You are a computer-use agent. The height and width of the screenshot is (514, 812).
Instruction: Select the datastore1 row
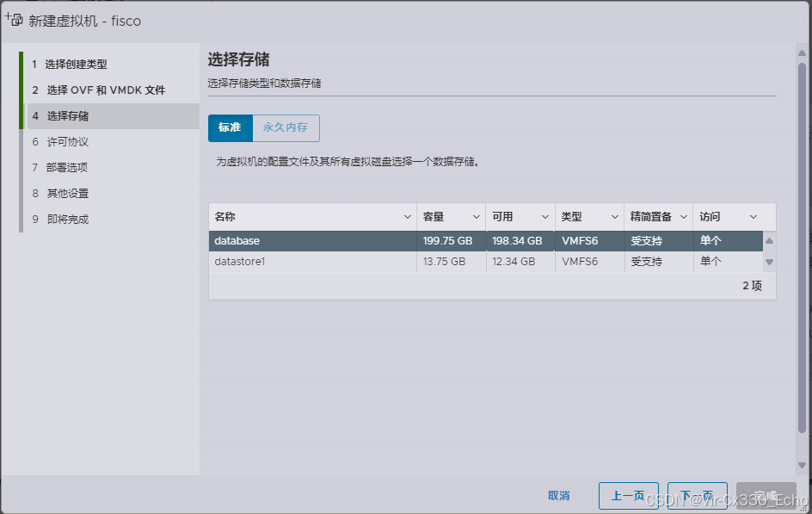[x=486, y=262]
